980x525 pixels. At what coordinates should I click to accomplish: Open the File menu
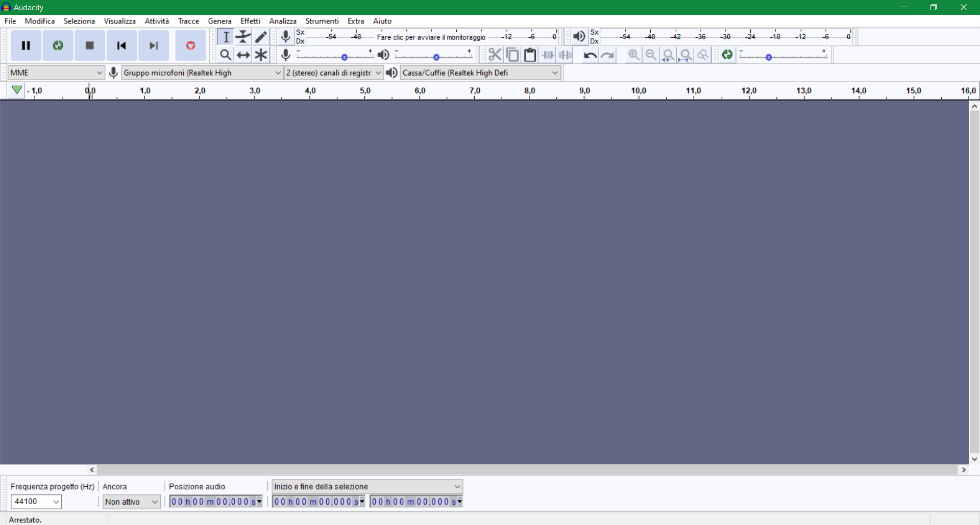[10, 21]
